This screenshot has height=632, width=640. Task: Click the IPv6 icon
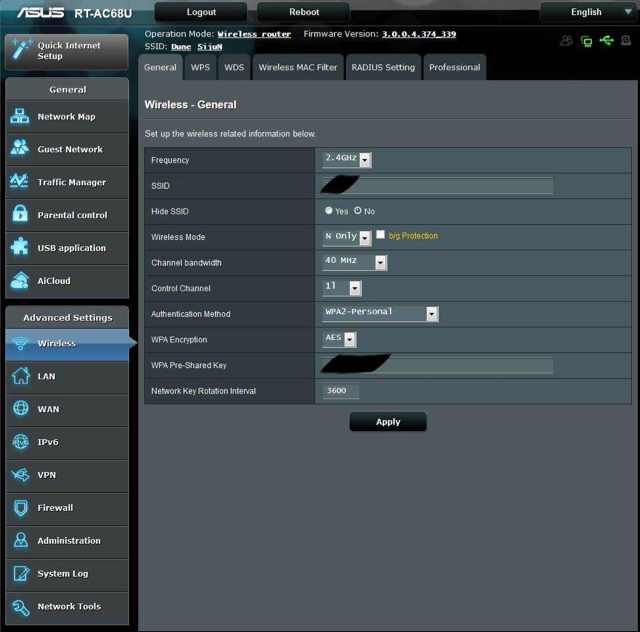20,442
